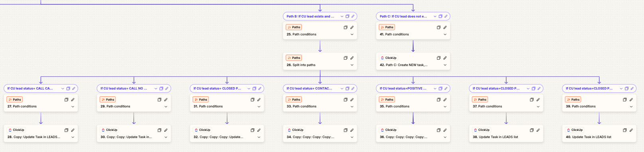Open chevron on CONTAC... path header
Viewport: 644px width, 152px height.
pyautogui.click(x=342, y=89)
